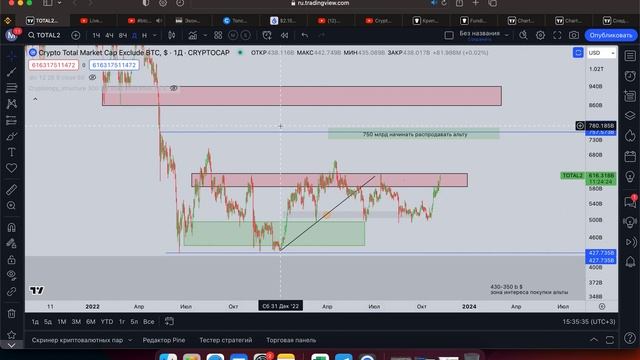The width and height of the screenshot is (640, 360).
Task: Open the object tree layers panel
Action: coord(630,116)
